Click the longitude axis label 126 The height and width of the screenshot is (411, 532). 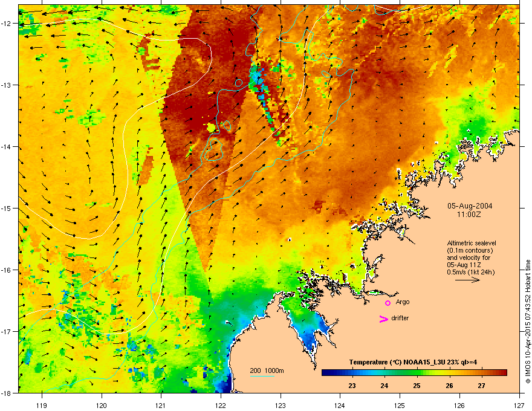click(459, 405)
